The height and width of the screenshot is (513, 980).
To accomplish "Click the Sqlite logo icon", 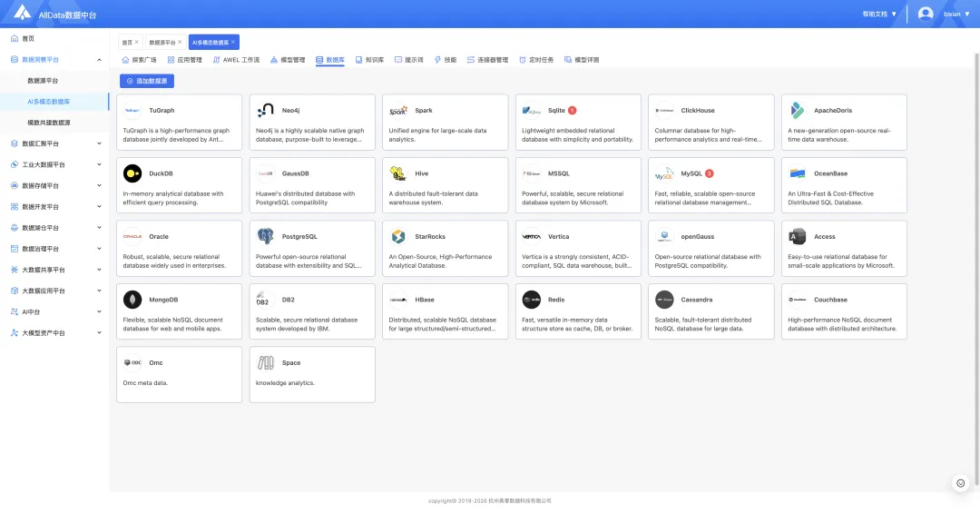I will (531, 110).
